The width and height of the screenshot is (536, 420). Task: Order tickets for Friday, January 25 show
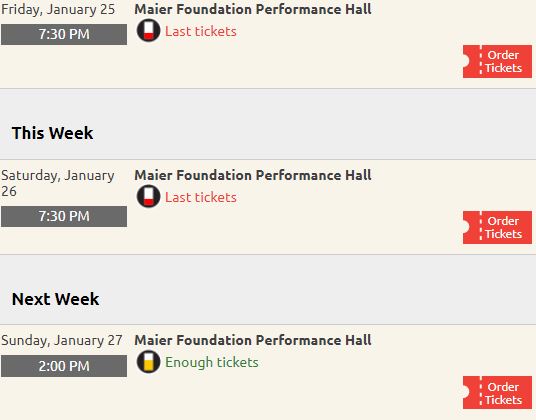coord(497,62)
